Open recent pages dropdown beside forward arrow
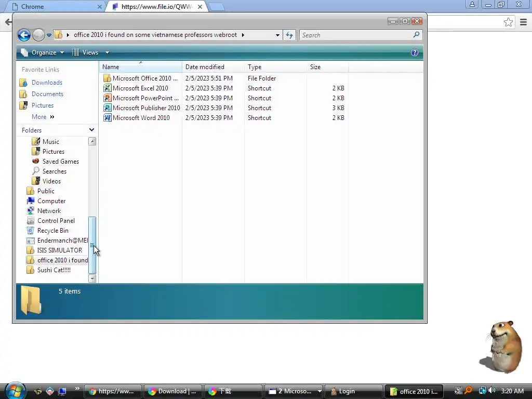The image size is (532, 399). click(49, 35)
